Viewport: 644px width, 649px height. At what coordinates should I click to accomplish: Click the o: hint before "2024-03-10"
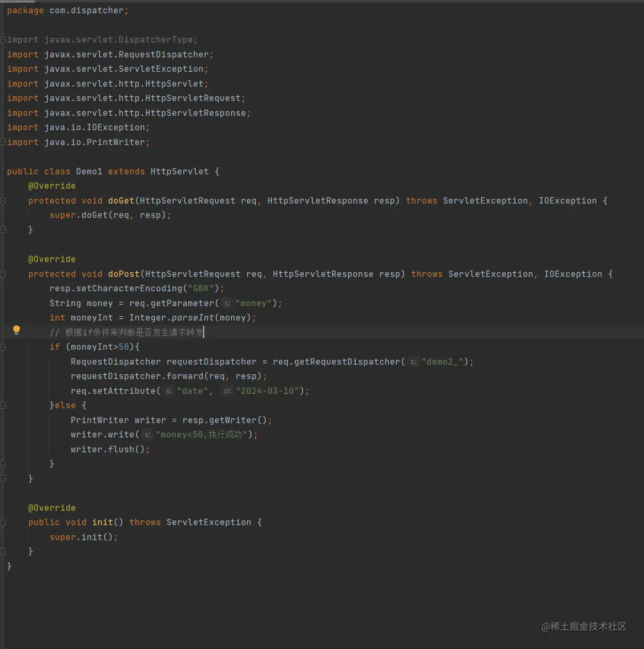(227, 391)
